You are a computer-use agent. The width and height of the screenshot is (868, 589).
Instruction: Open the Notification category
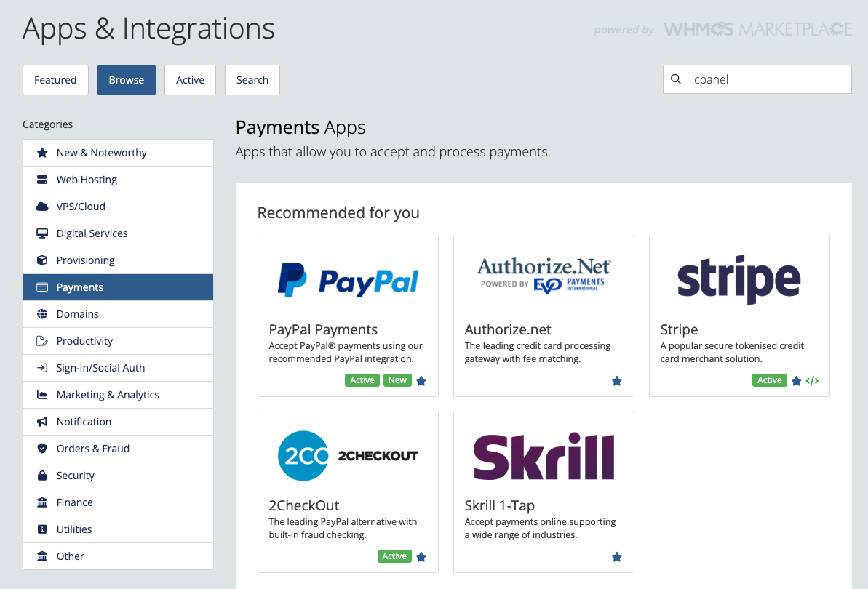click(x=118, y=422)
